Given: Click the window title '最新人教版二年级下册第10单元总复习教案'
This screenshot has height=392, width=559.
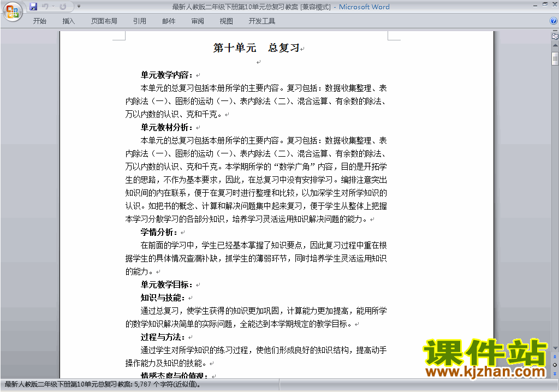Looking at the screenshot, I should click(x=235, y=7).
